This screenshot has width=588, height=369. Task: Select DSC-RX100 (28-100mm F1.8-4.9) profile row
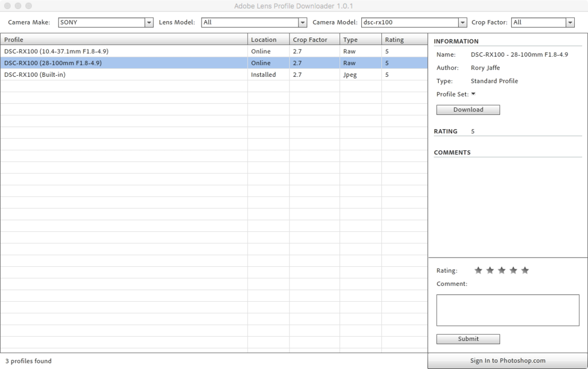(214, 63)
